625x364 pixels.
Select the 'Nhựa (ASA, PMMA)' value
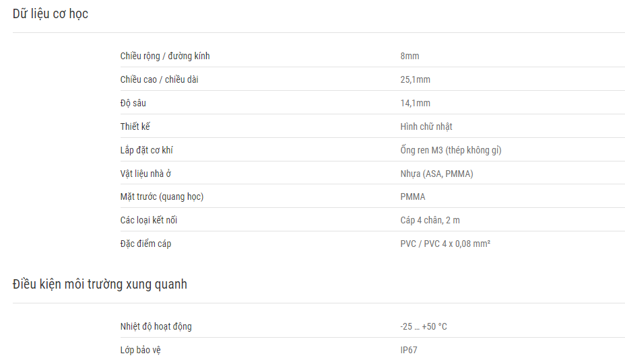(x=436, y=174)
